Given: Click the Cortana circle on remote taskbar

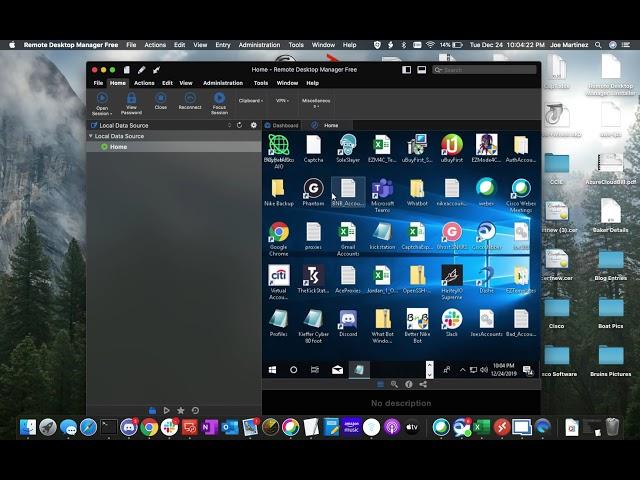Looking at the screenshot, I should pyautogui.click(x=293, y=370).
